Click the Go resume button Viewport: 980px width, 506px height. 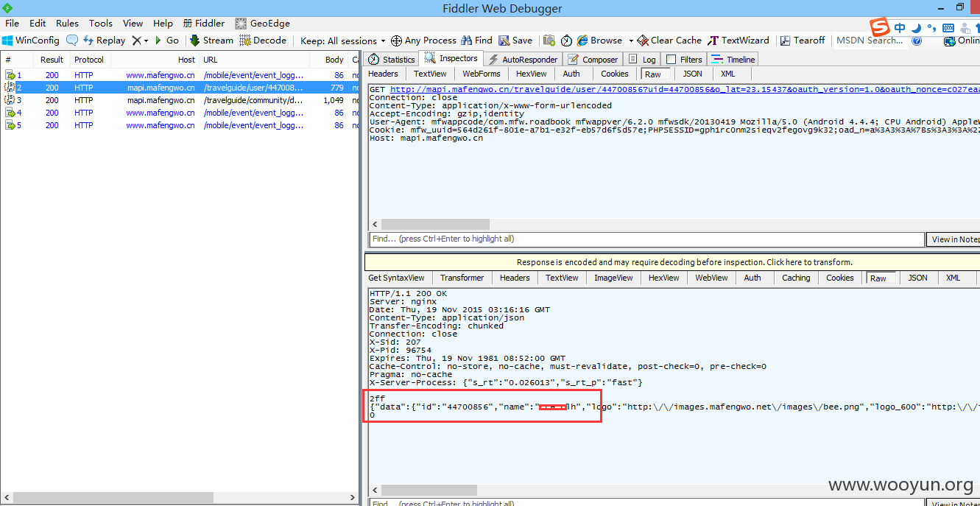coord(166,41)
